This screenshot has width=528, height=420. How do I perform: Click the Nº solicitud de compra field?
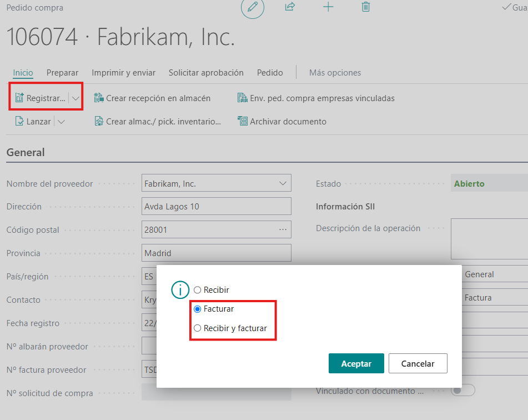[x=216, y=392]
